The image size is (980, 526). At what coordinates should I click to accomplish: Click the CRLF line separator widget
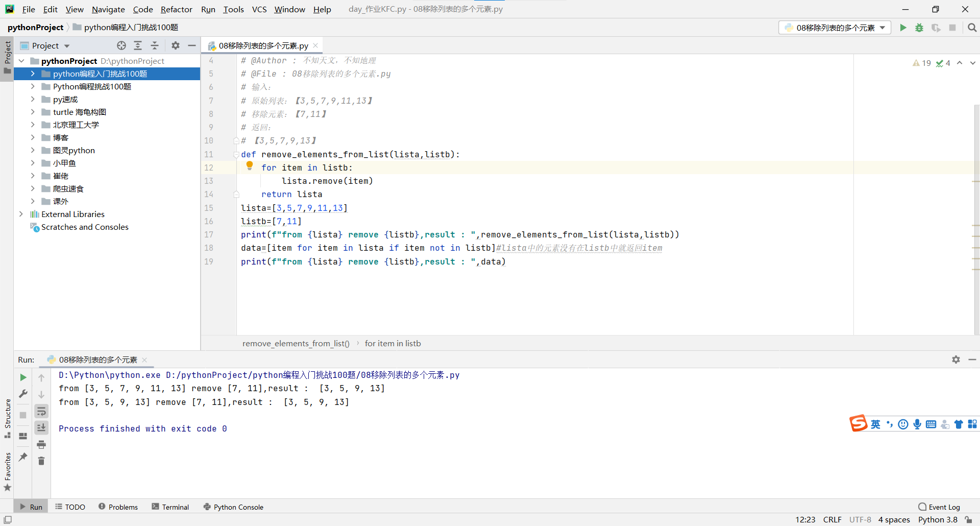tap(832, 519)
